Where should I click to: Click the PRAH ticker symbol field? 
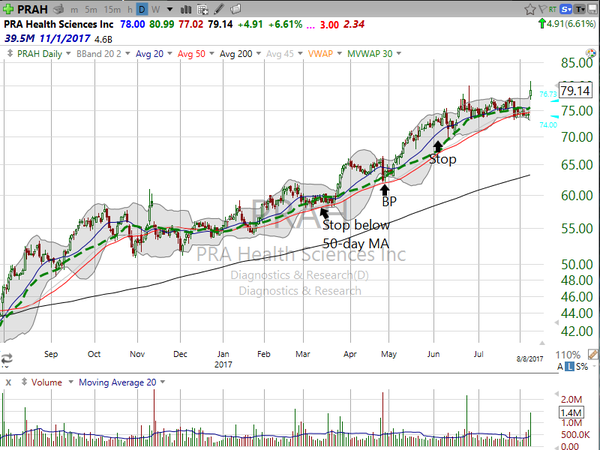tap(32, 9)
